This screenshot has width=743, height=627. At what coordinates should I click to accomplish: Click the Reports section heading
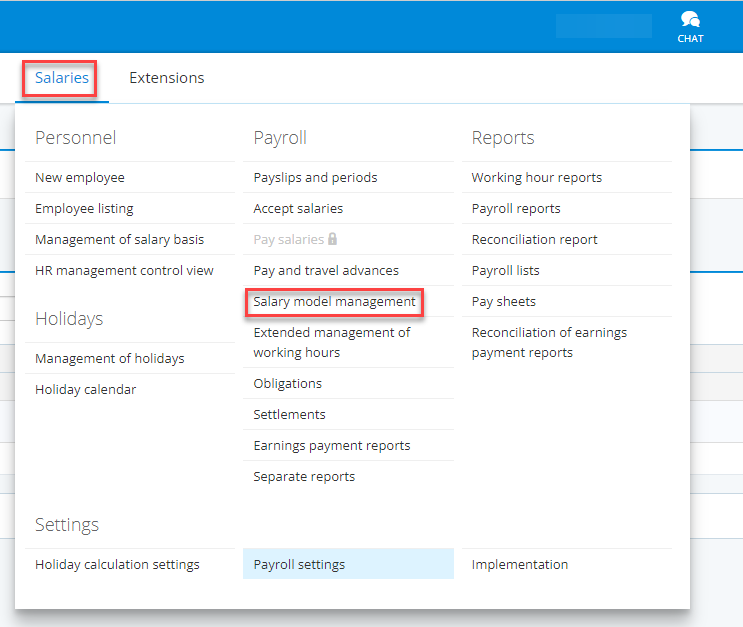(x=503, y=138)
